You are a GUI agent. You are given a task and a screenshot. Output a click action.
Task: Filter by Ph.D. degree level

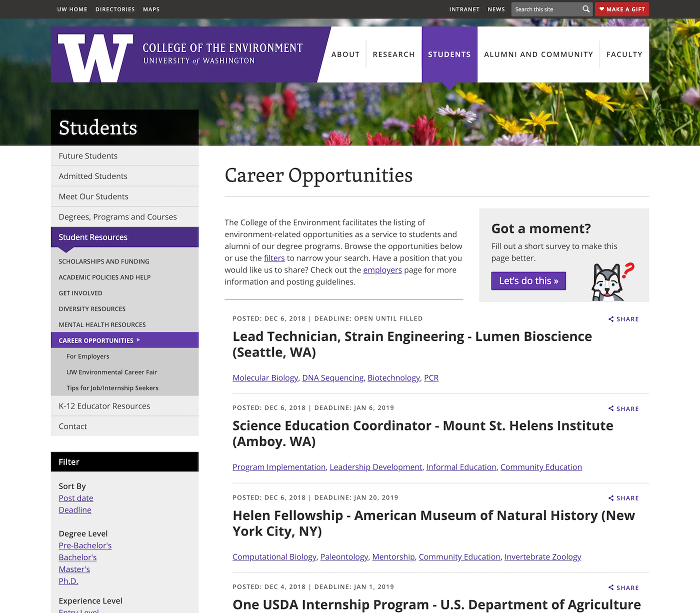coord(68,581)
